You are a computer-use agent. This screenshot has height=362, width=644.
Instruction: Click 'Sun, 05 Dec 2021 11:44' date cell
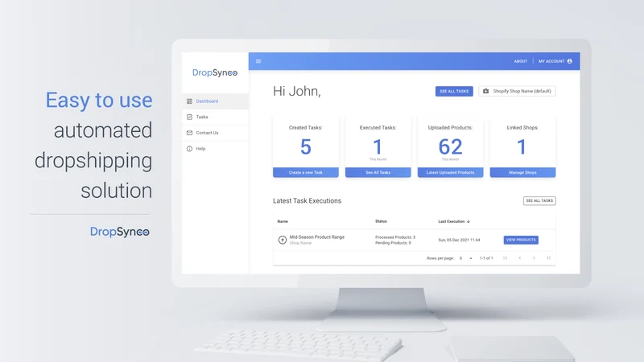459,240
